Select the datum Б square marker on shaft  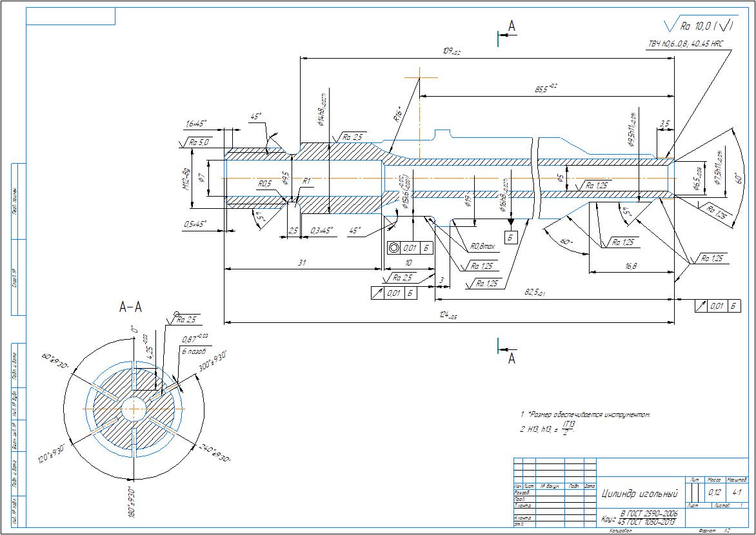(510, 238)
